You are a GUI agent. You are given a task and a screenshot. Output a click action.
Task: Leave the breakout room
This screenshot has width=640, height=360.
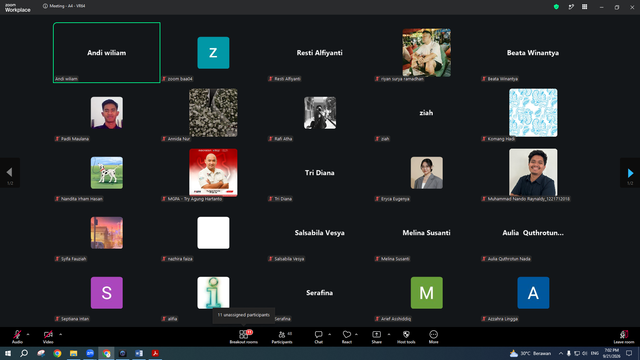pos(624,337)
